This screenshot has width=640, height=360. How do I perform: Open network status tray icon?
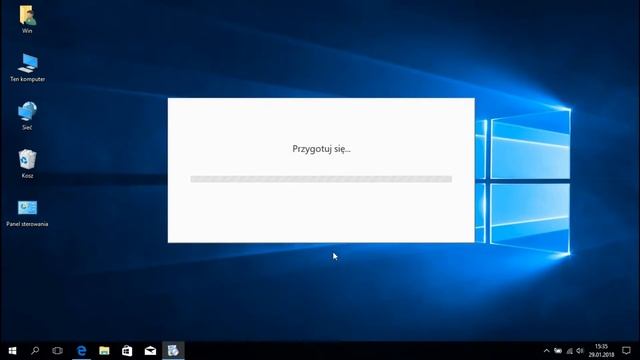(569, 351)
